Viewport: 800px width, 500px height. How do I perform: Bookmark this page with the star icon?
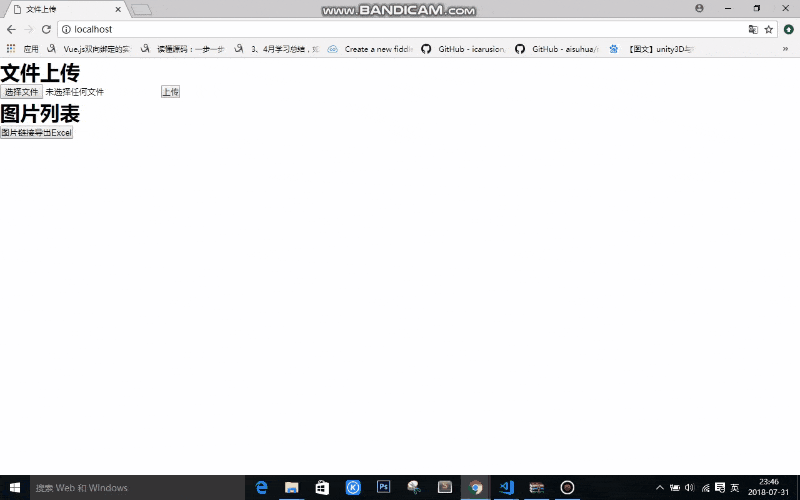pyautogui.click(x=768, y=30)
